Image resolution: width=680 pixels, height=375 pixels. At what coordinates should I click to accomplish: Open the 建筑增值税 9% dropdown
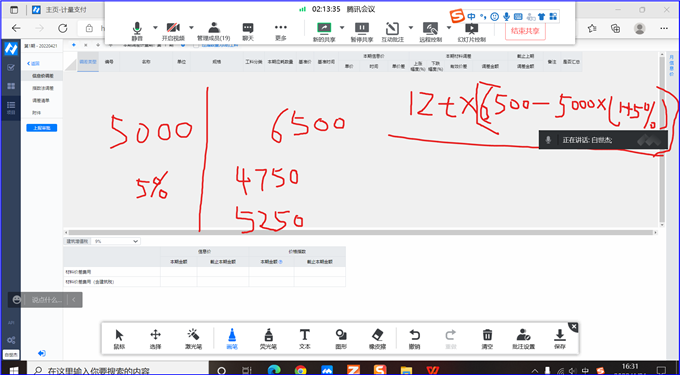116,241
